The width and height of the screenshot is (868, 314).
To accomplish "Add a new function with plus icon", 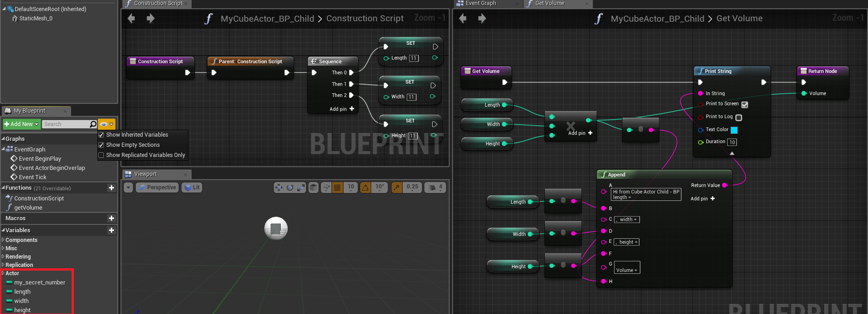I will (111, 188).
